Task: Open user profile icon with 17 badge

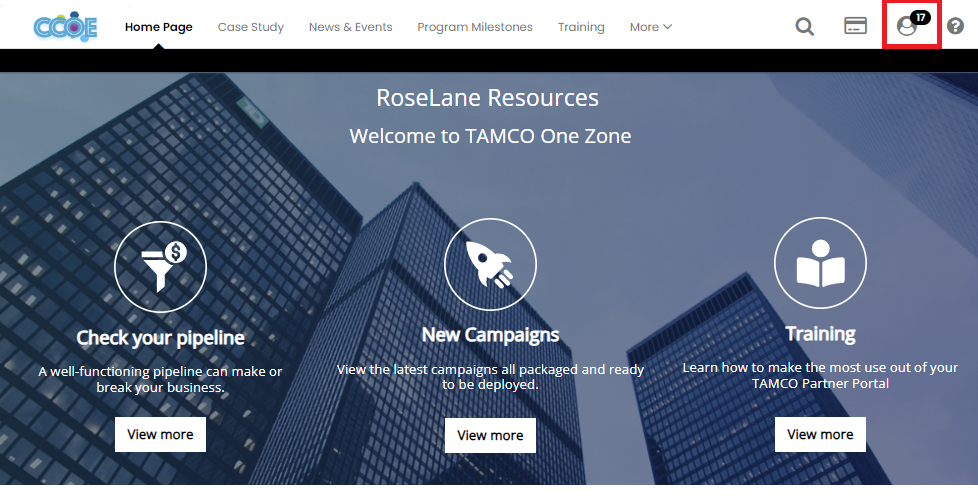Action: tap(907, 27)
